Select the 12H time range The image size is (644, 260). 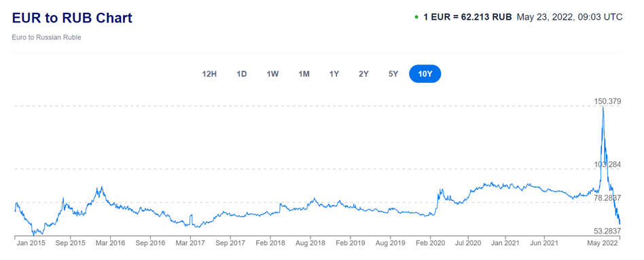point(209,75)
